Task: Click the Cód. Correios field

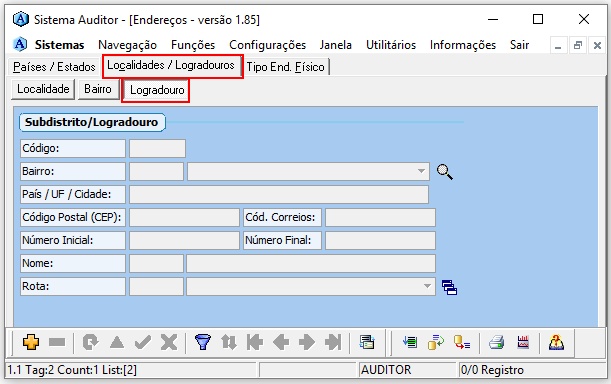Action: (x=380, y=217)
